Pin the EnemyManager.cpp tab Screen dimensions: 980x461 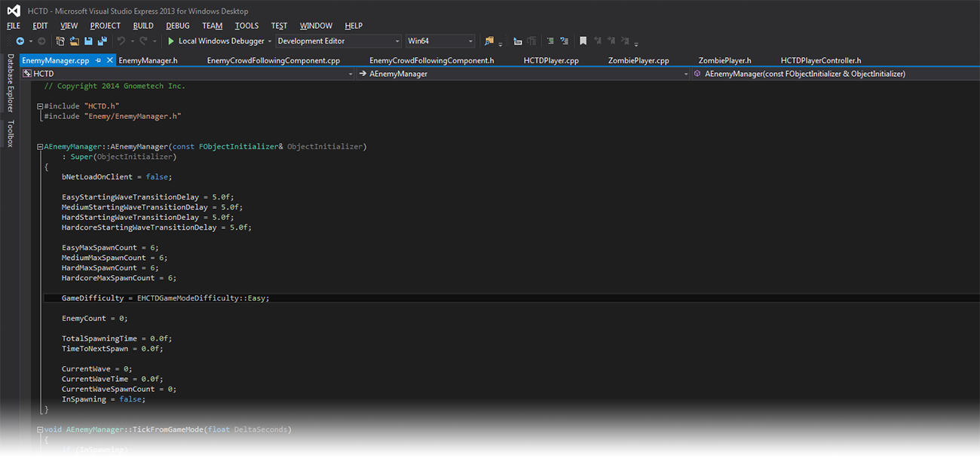99,60
